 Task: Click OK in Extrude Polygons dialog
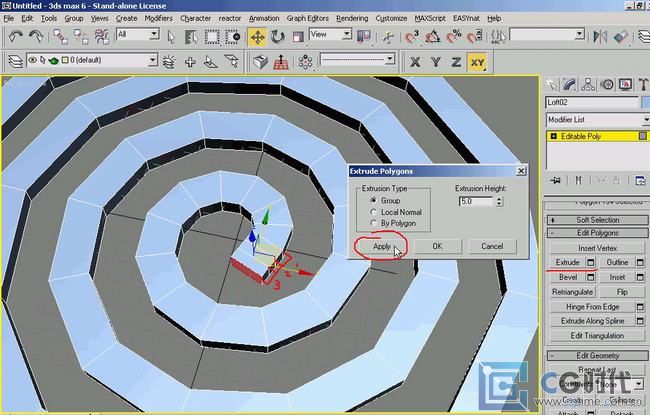(437, 246)
